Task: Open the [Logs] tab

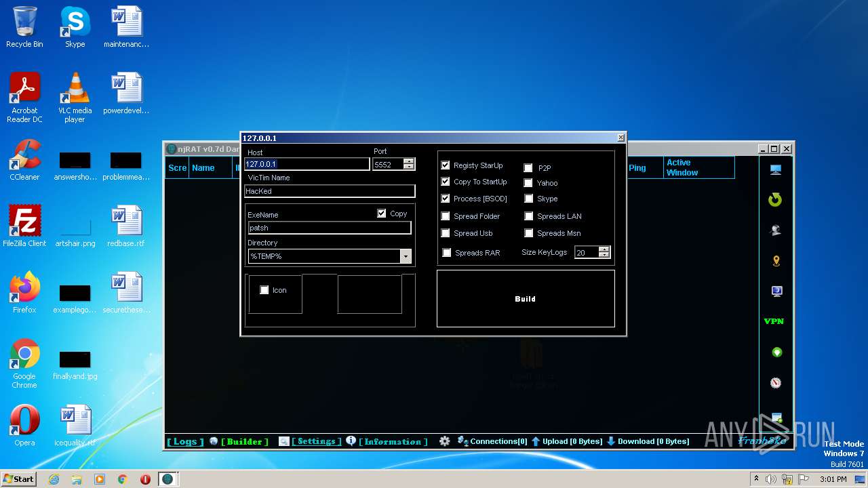Action: (185, 441)
